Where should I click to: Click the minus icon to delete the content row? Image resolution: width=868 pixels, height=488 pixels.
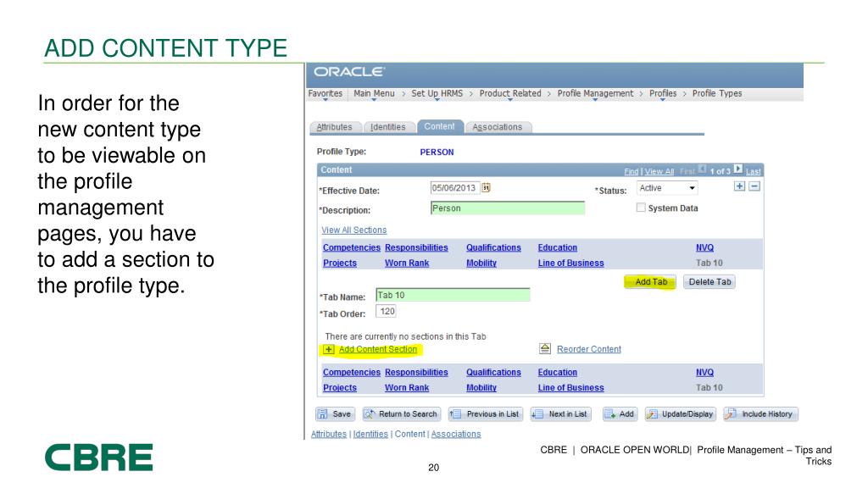coord(754,186)
